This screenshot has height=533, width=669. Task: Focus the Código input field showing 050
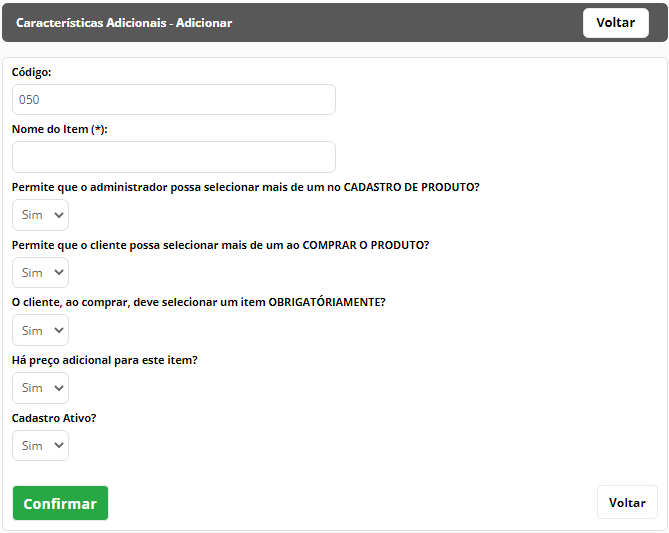pyautogui.click(x=174, y=99)
